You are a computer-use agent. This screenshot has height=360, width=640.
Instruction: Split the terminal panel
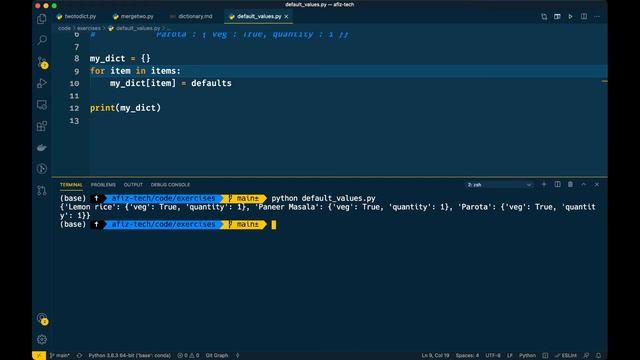coord(557,184)
